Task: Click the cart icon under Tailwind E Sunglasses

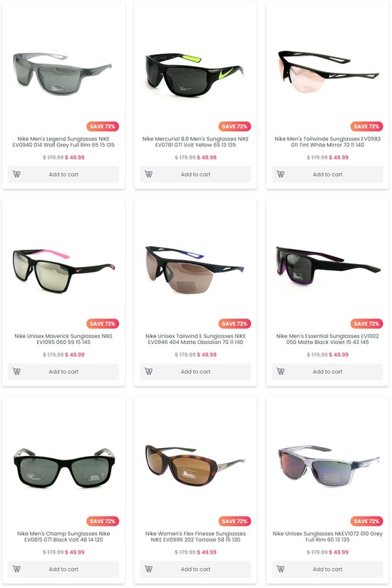Action: pos(149,371)
